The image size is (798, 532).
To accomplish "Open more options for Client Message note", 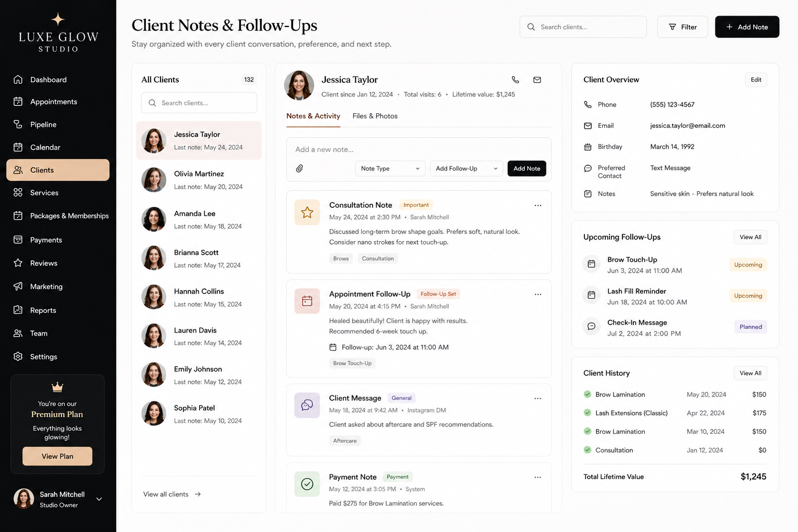I will 538,398.
